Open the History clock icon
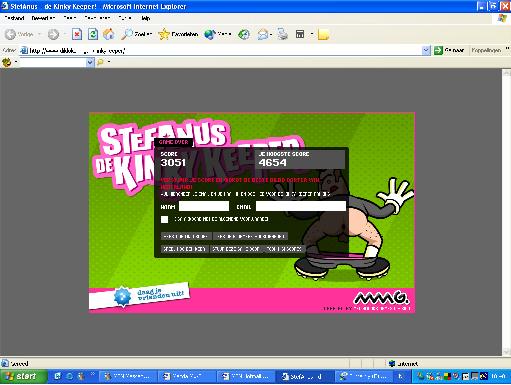This screenshot has height=385, width=511. point(244,34)
